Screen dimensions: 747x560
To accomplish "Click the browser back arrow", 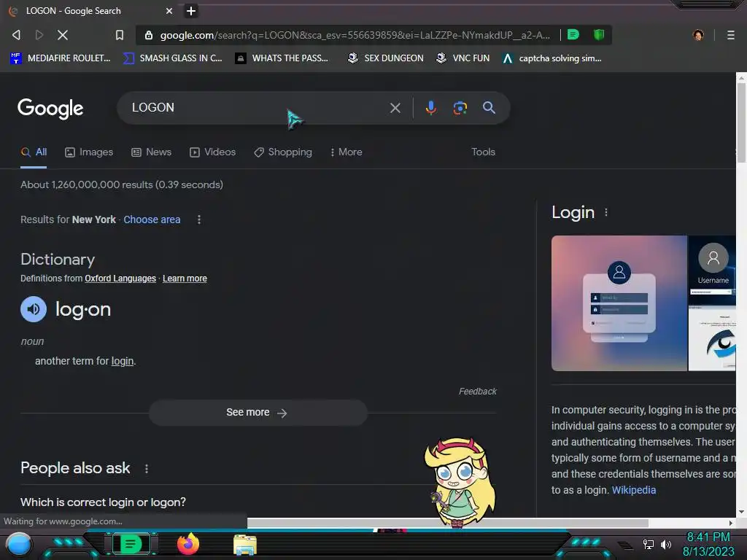I will [x=16, y=35].
